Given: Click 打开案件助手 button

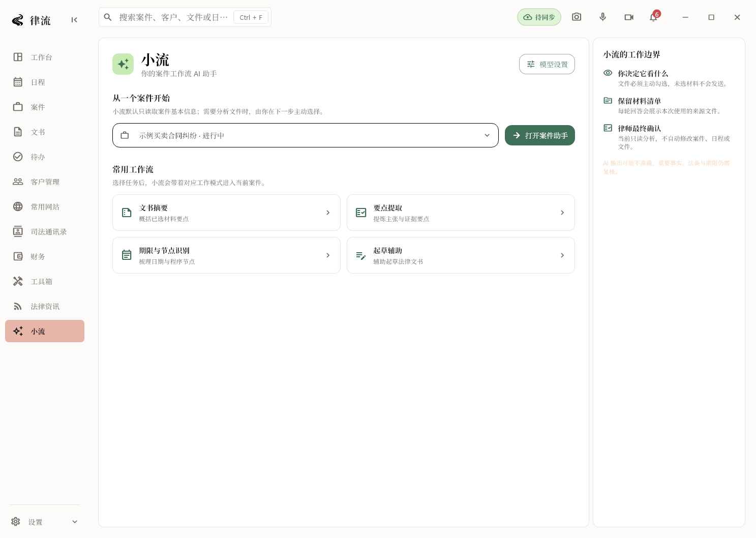Looking at the screenshot, I should click(x=540, y=135).
